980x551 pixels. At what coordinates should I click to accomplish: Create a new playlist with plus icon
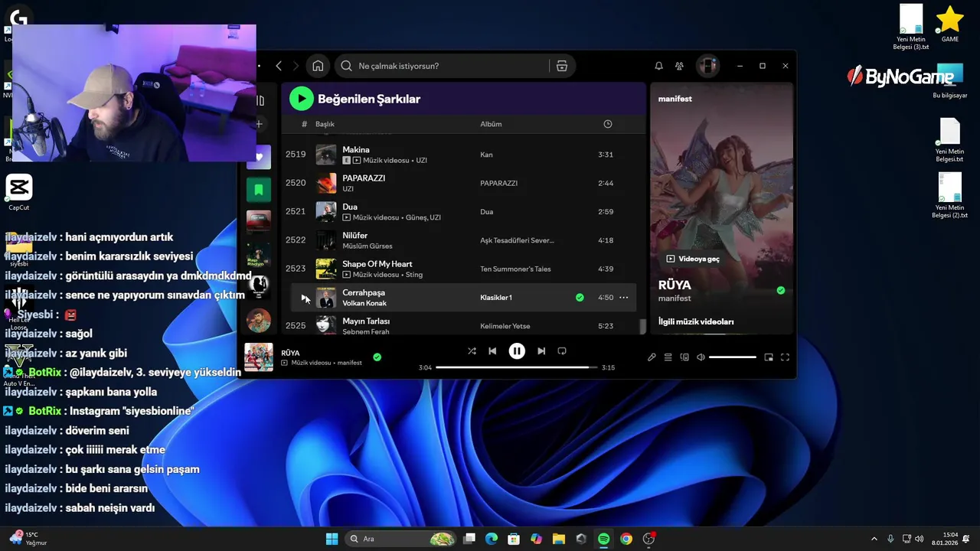tap(259, 123)
